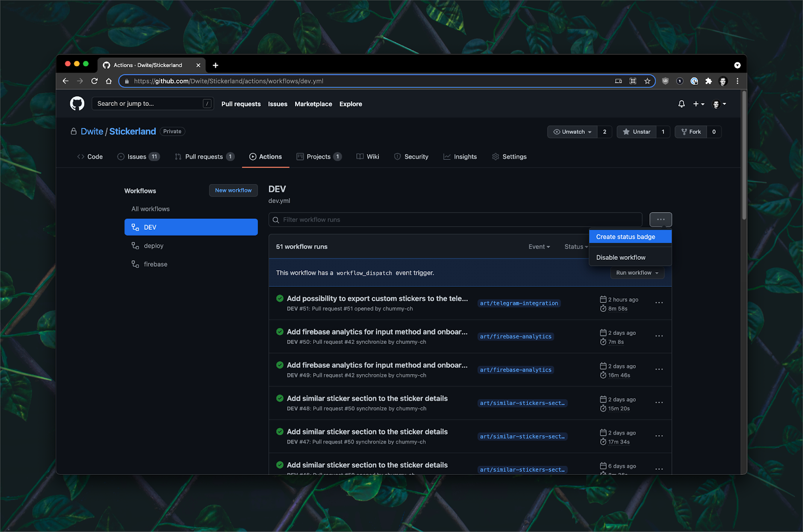Open the browser extensions puzzle icon
Viewport: 803px width, 532px height.
click(x=709, y=81)
